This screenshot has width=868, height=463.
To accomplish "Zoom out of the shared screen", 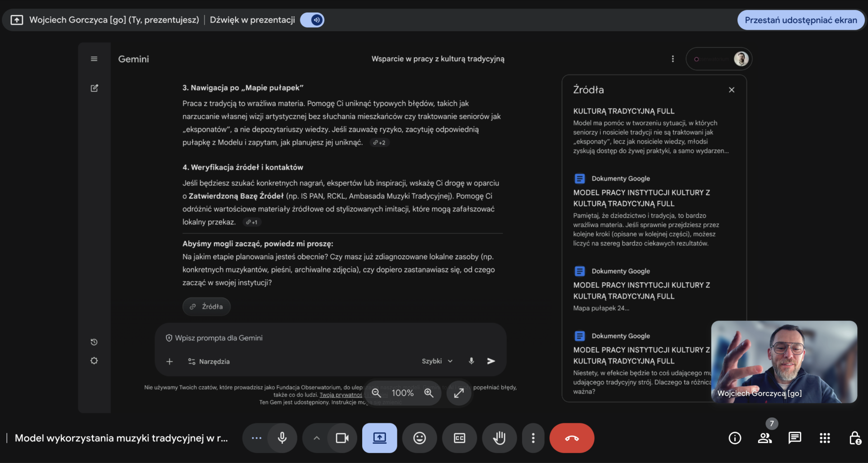I will click(x=376, y=393).
